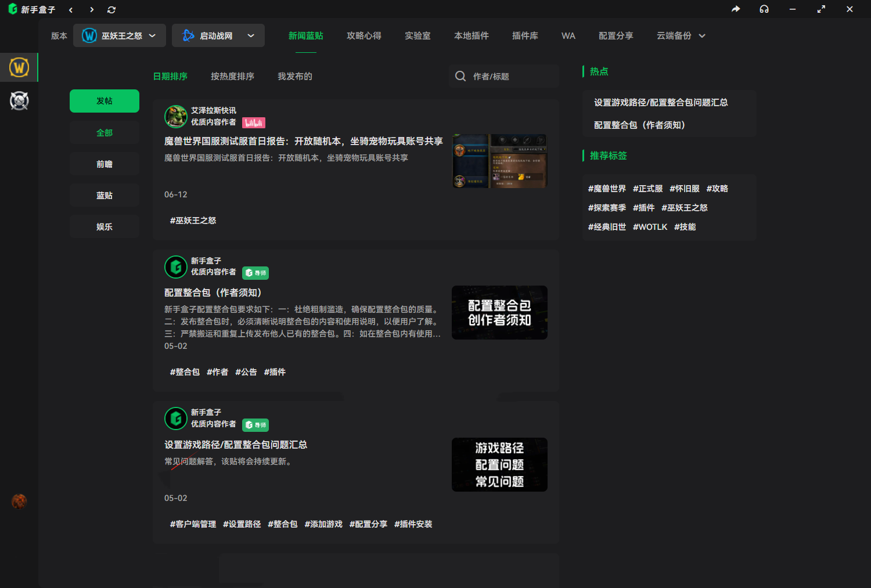871x588 pixels.
Task: Click the 发帖 green button
Action: 105,101
